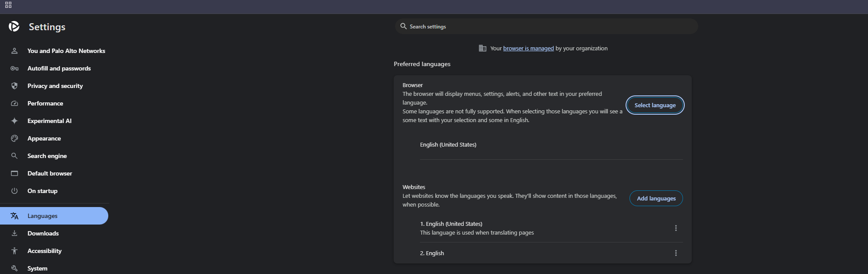Screen dimensions: 868x274
Task: Open You and Palo Alto Networks page
Action: [66, 51]
